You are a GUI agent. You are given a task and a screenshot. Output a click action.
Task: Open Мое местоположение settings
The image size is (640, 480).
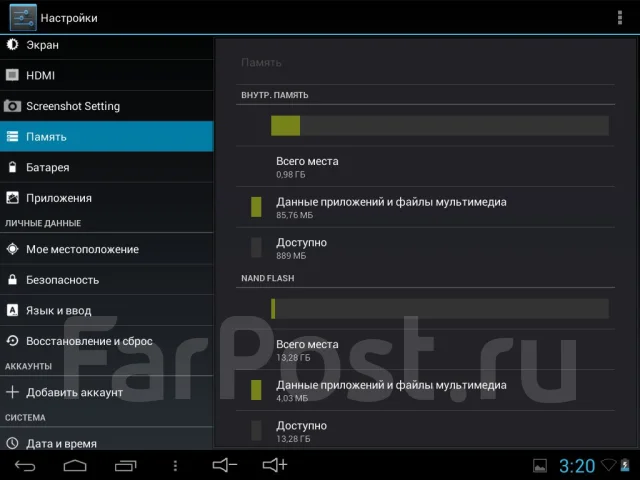107,249
